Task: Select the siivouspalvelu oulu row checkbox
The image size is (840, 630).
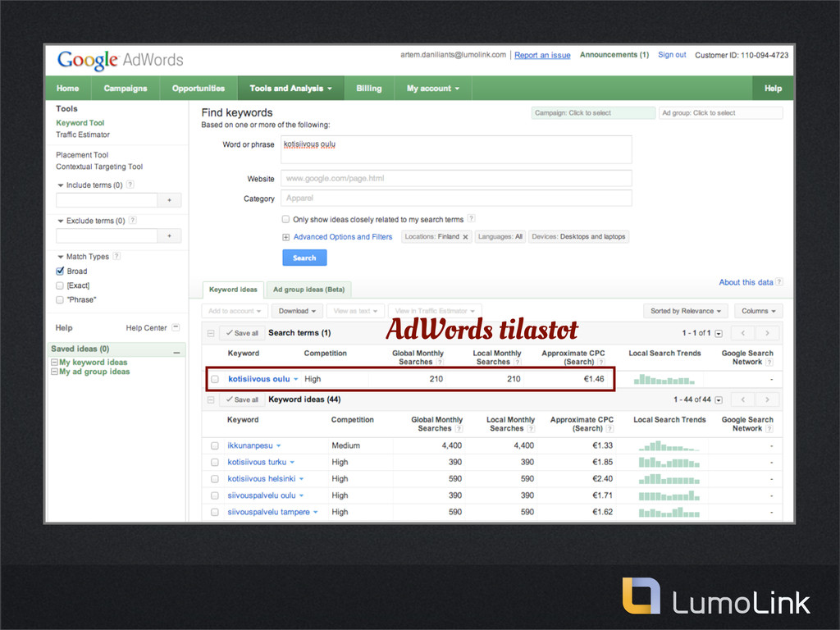Action: (x=215, y=495)
